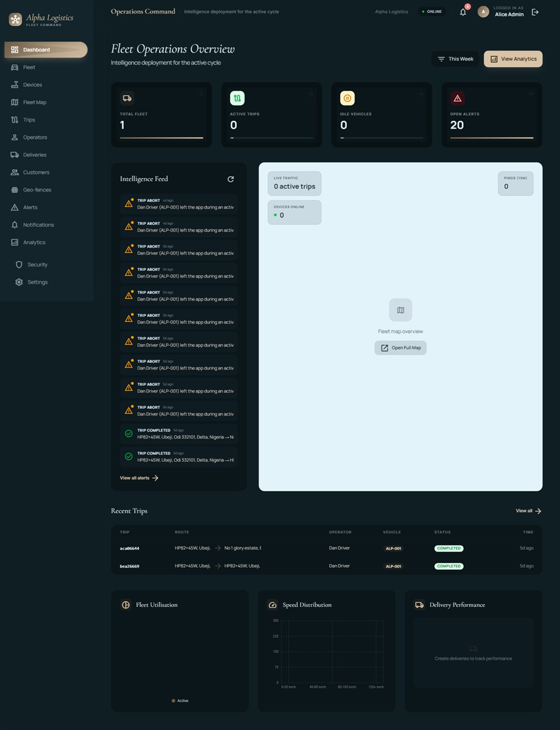Click the Open Full Map button

click(400, 348)
